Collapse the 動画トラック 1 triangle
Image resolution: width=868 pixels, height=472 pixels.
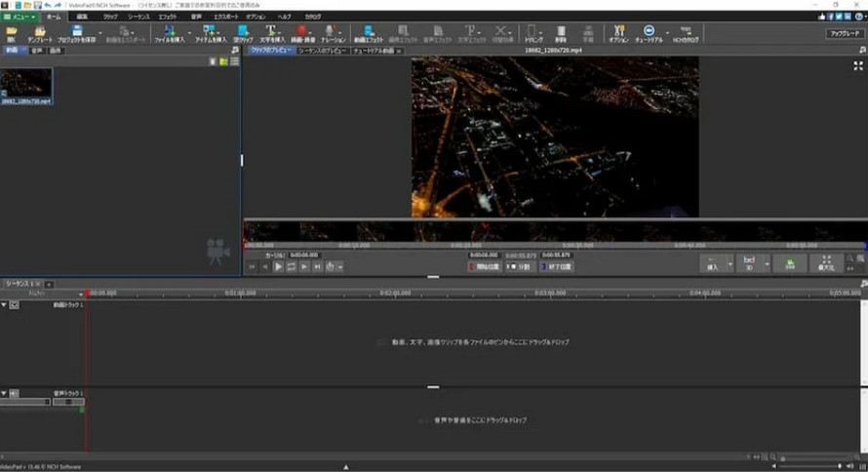(x=4, y=305)
